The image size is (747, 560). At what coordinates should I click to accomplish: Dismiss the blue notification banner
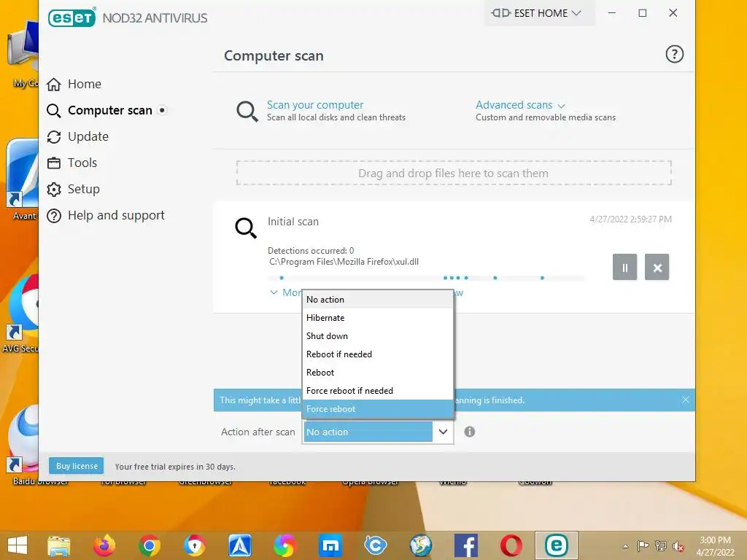coord(685,400)
